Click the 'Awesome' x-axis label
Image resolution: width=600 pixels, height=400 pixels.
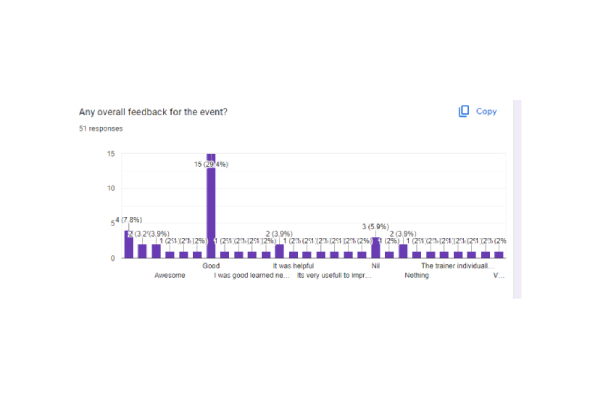pyautogui.click(x=169, y=275)
